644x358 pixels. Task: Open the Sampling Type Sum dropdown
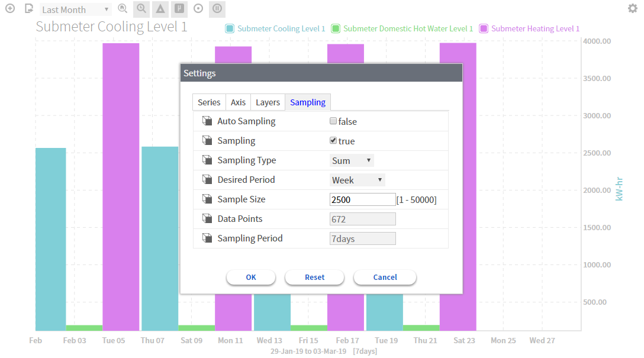352,160
